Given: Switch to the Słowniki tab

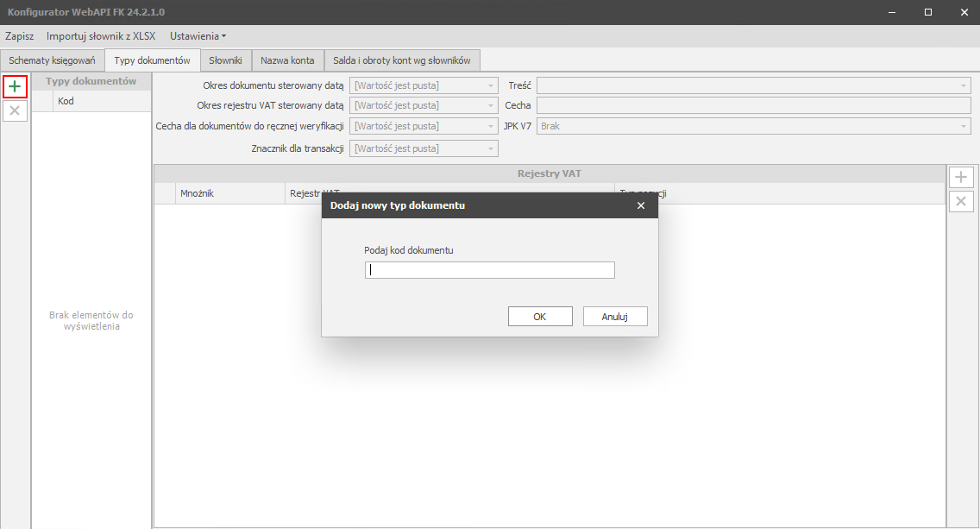Looking at the screenshot, I should tap(227, 60).
